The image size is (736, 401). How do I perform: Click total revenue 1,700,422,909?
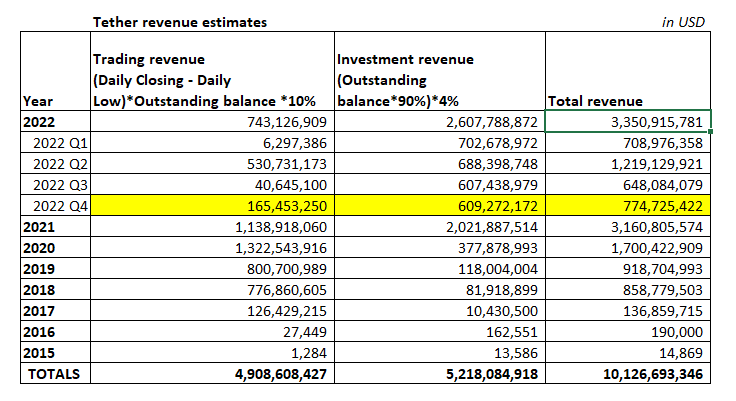(628, 247)
